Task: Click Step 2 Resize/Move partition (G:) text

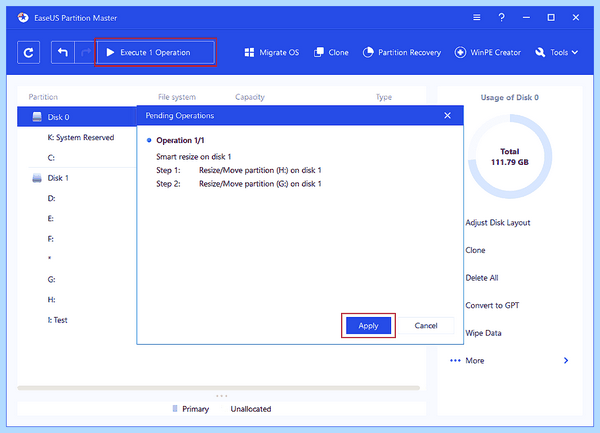Action: [260, 184]
